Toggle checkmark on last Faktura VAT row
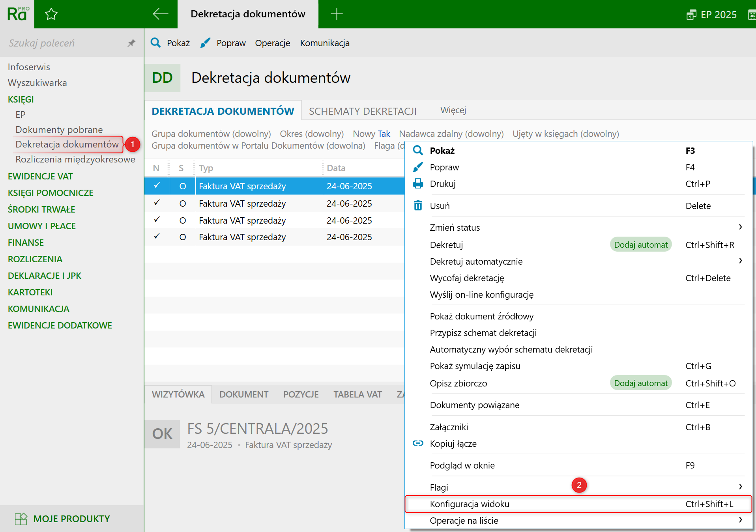The image size is (756, 532). pyautogui.click(x=157, y=237)
